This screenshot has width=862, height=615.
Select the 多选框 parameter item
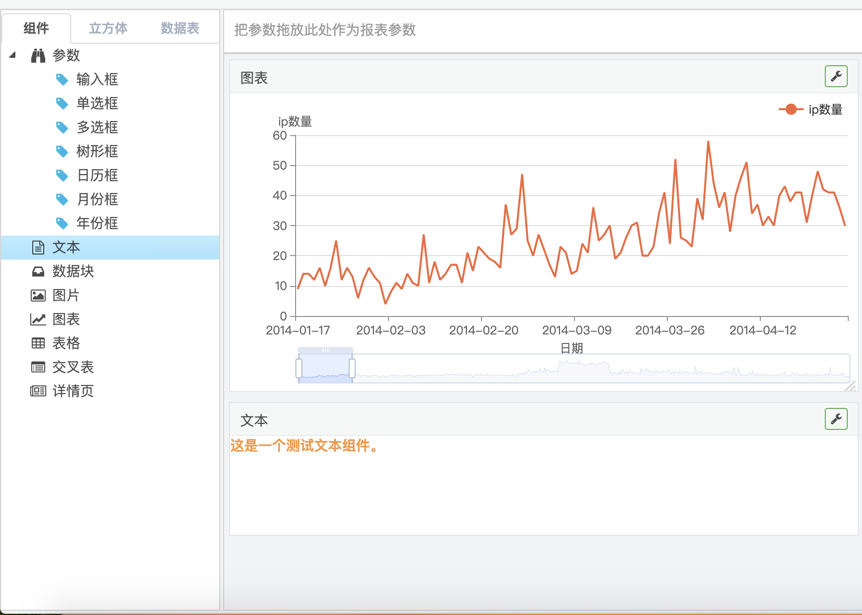click(97, 127)
